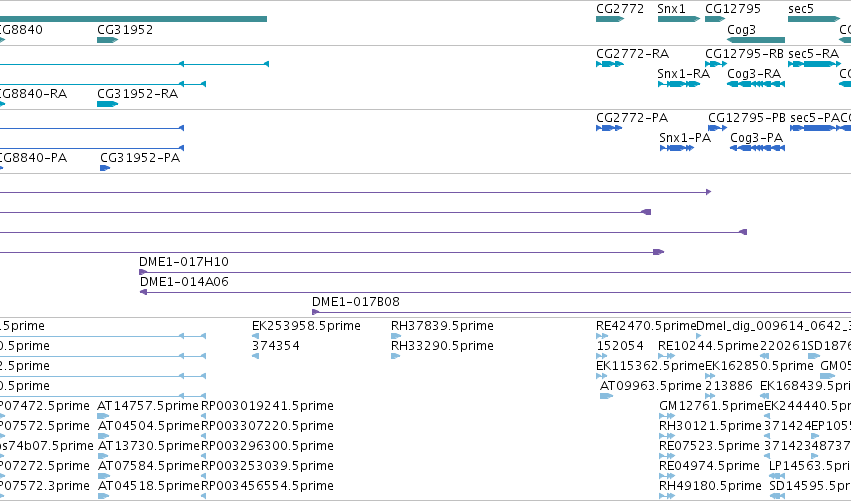Select the EK253958.5prime EST marker
851x501 pixels.
256,336
